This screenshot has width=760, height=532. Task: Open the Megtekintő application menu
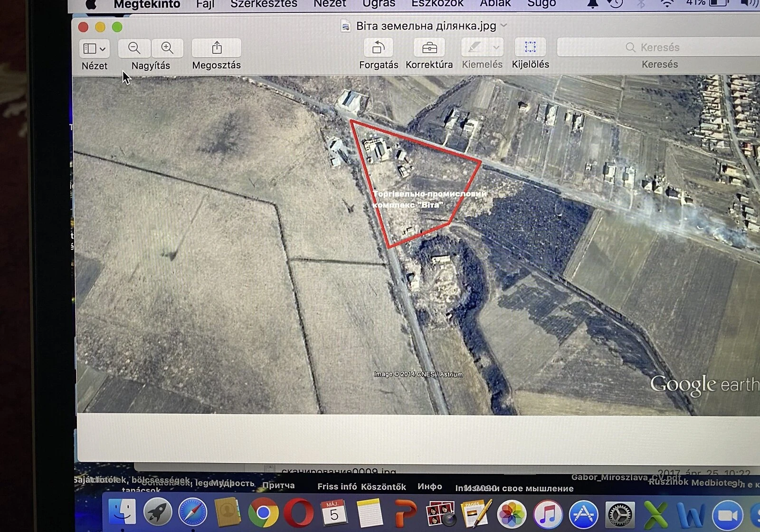coord(147,4)
